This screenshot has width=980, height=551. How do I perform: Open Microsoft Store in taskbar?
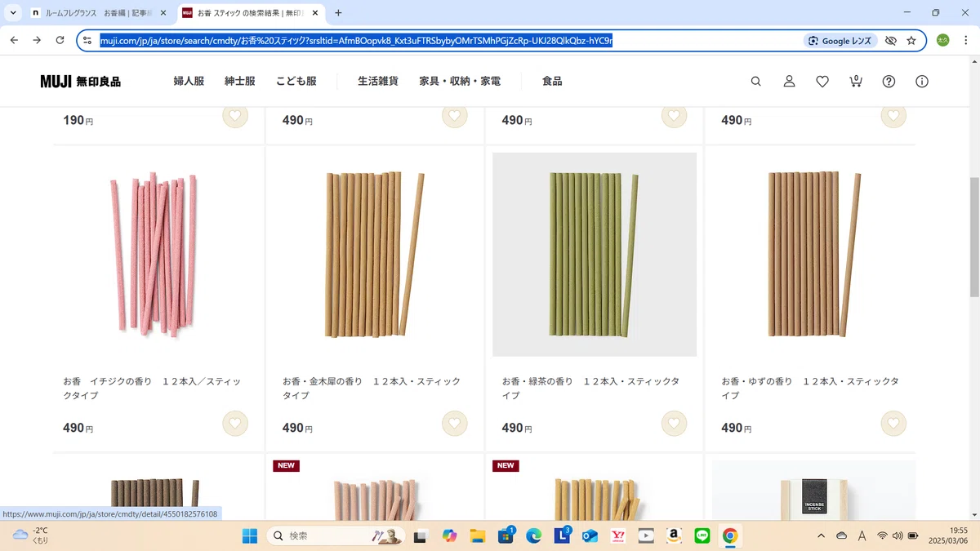coord(506,535)
